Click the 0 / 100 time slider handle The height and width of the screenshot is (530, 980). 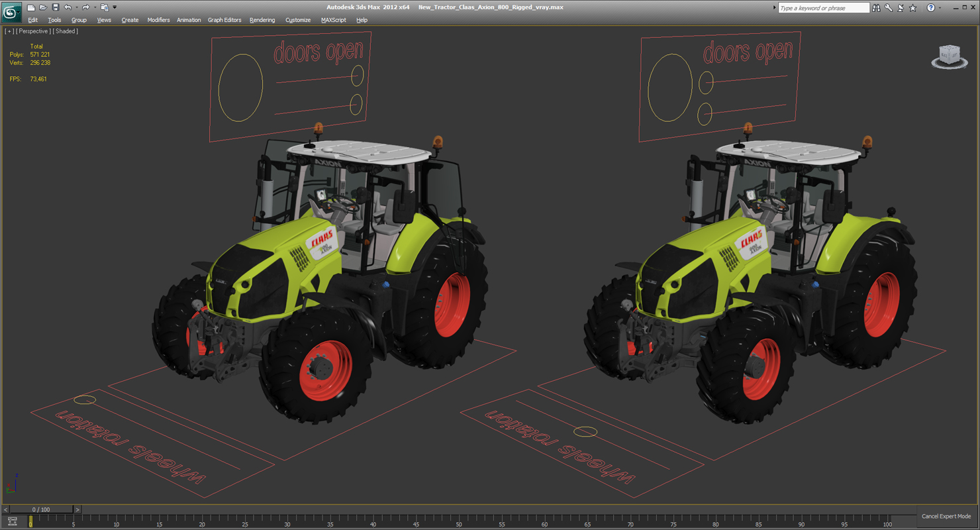(x=42, y=509)
